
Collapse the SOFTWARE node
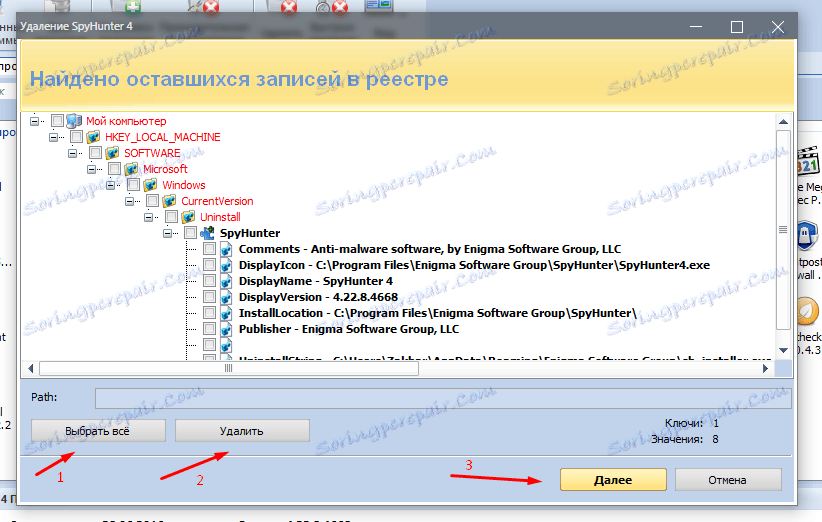[72, 153]
